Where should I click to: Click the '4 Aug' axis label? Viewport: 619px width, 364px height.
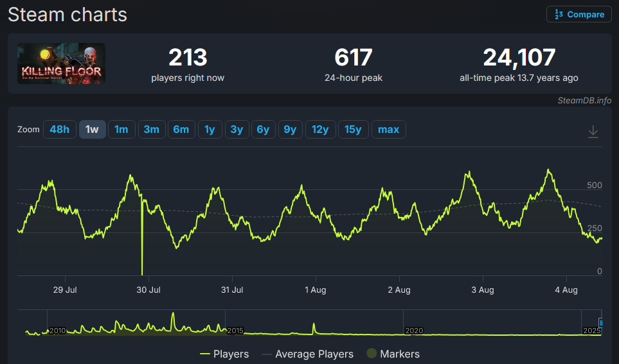(x=566, y=290)
